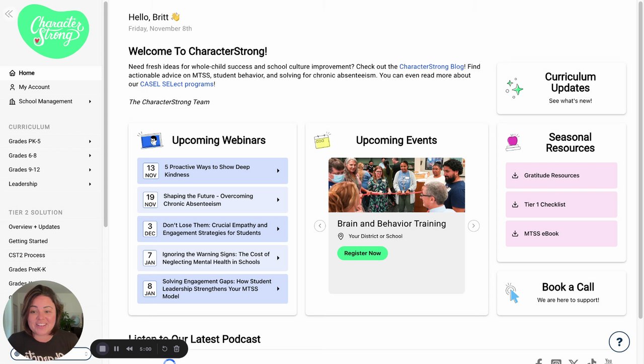Expand the Grades PK-5 curriculum menu

90,142
